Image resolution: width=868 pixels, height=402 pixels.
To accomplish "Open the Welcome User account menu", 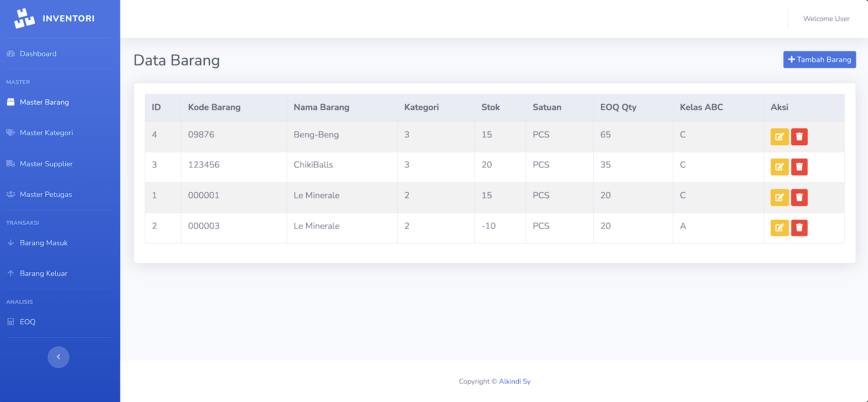I will (x=826, y=19).
